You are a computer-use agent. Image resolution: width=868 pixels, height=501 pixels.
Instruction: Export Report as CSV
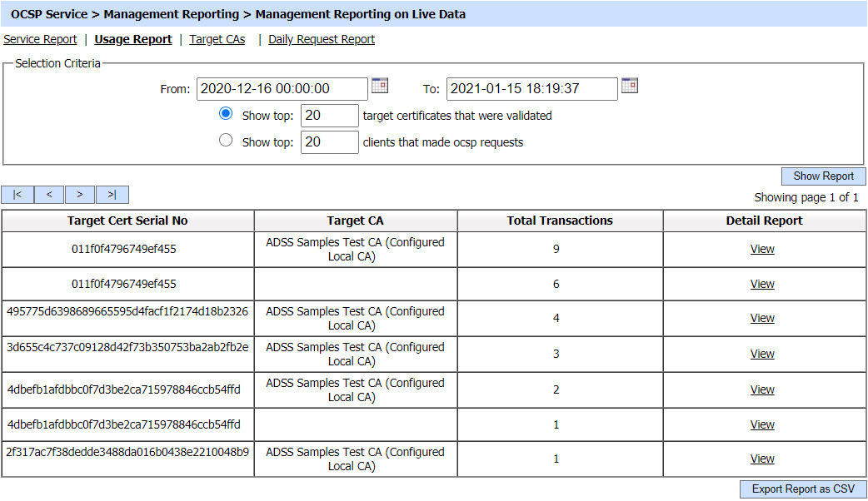click(x=802, y=489)
